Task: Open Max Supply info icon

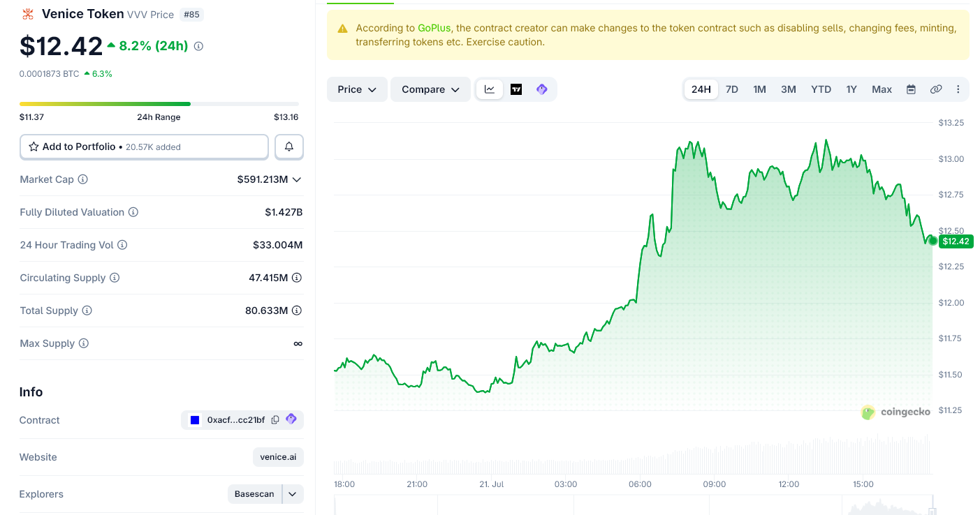Action: pyautogui.click(x=84, y=343)
